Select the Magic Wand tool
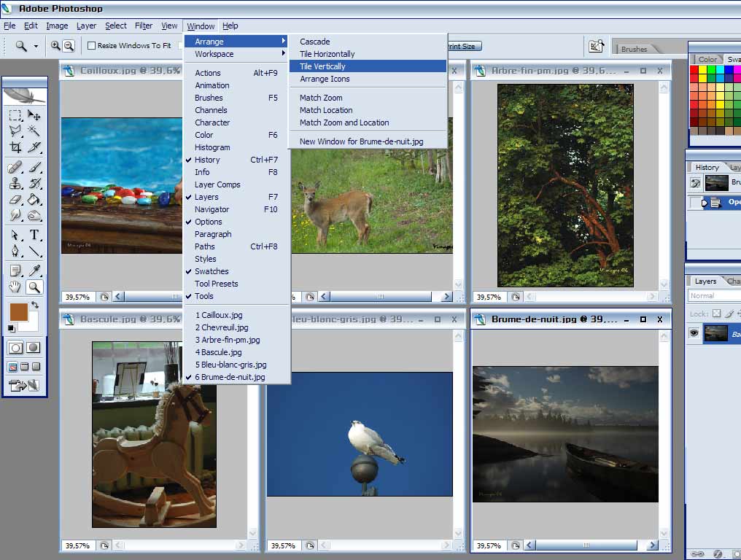 click(x=34, y=131)
